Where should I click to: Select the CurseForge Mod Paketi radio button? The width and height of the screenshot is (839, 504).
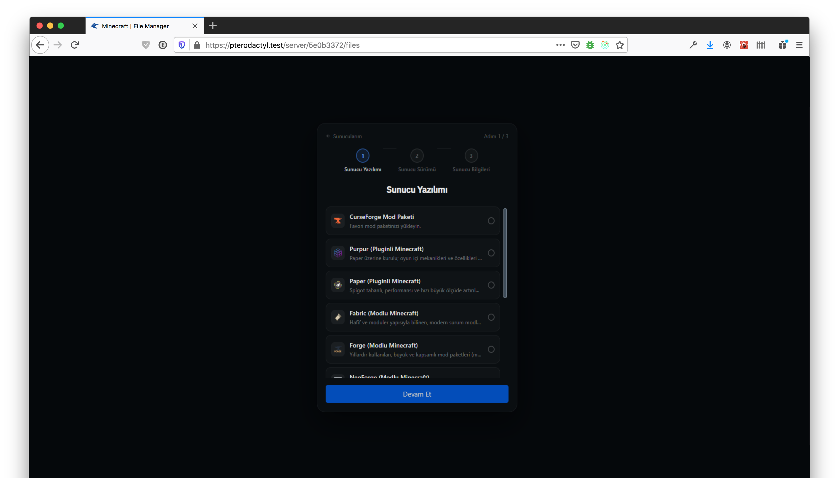pyautogui.click(x=491, y=221)
